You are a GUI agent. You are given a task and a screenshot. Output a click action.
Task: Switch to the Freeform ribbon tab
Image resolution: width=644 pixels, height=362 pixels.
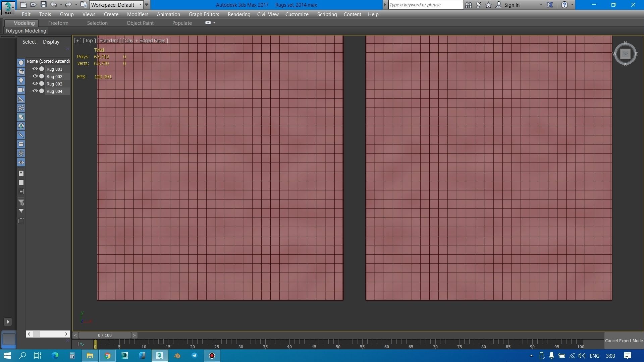[x=58, y=23]
